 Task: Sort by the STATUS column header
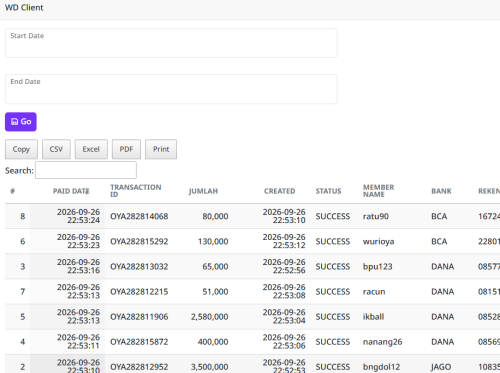point(328,191)
